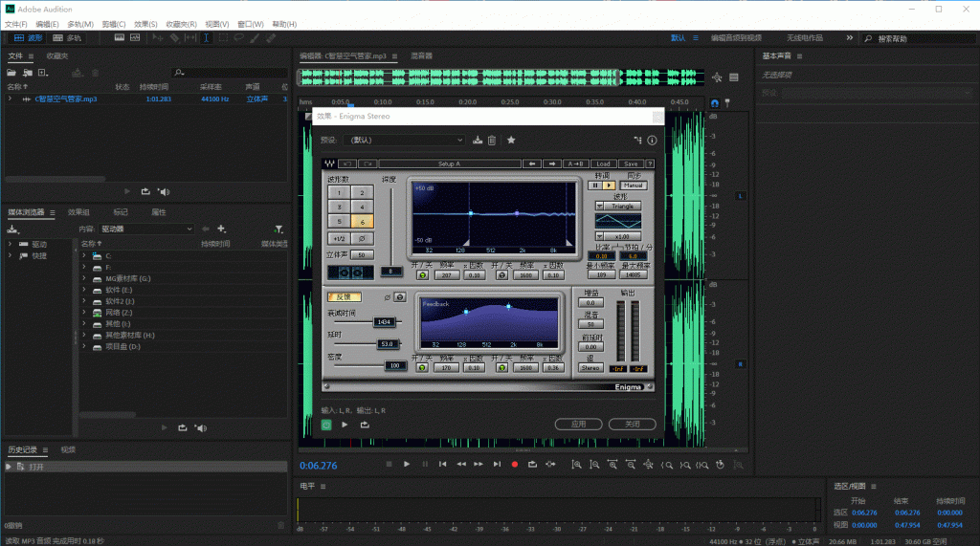This screenshot has height=546, width=980.
Task: Click the 关闭 button in the effect dialog
Action: [x=633, y=425]
